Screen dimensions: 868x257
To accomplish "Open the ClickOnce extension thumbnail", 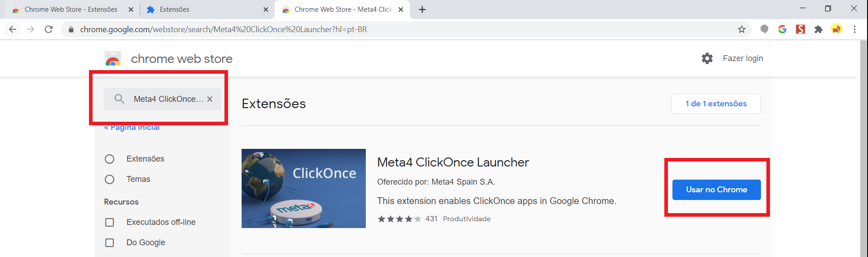I will click(x=303, y=188).
